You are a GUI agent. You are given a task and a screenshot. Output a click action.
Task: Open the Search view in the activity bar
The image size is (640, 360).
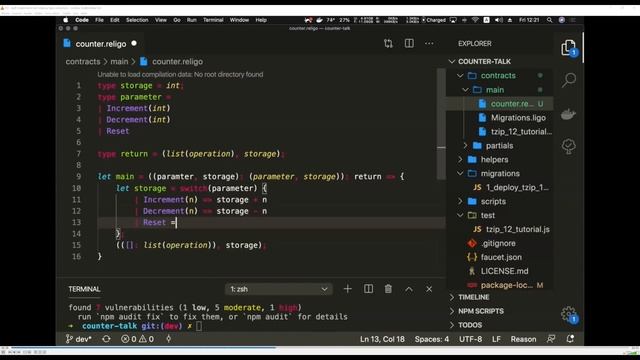pos(569,80)
